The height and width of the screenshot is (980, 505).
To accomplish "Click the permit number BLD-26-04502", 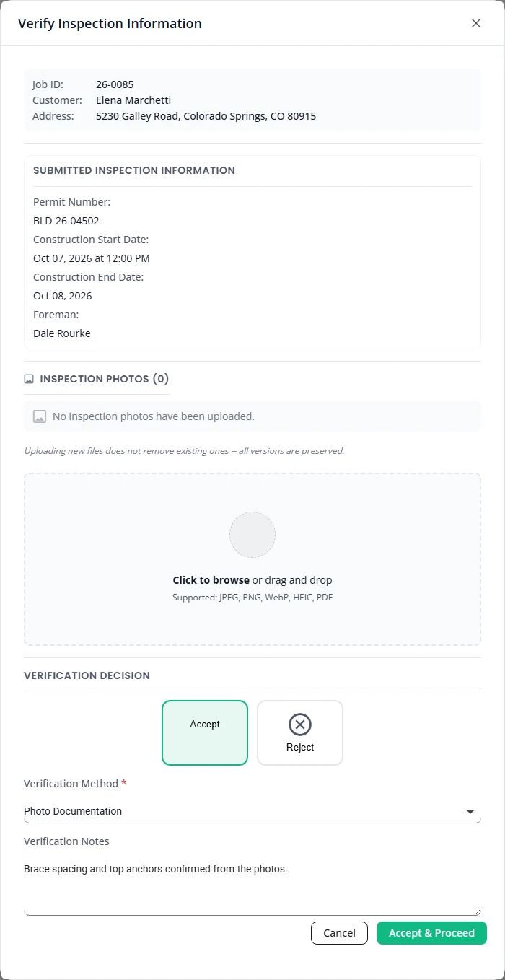I will pos(66,221).
